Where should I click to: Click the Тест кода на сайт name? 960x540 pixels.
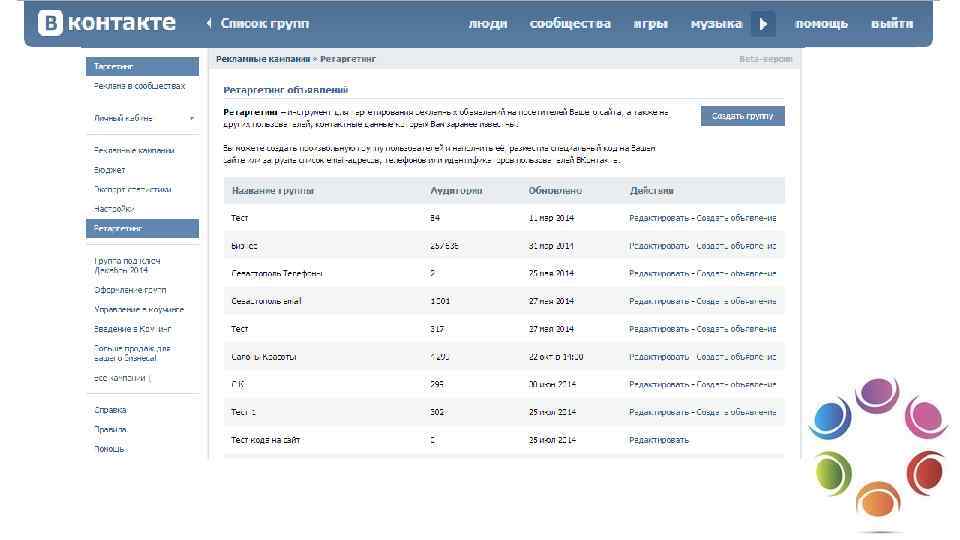click(266, 440)
